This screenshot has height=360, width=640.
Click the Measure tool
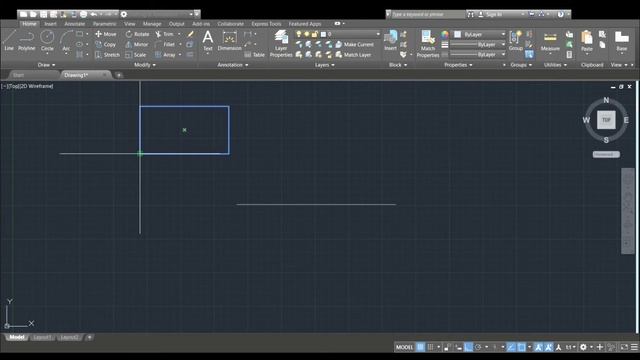(x=550, y=41)
